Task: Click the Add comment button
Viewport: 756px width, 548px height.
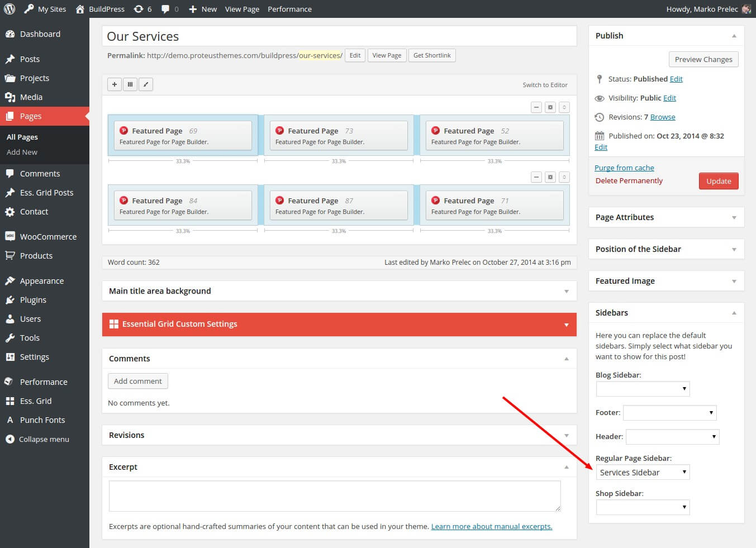Action: [138, 381]
